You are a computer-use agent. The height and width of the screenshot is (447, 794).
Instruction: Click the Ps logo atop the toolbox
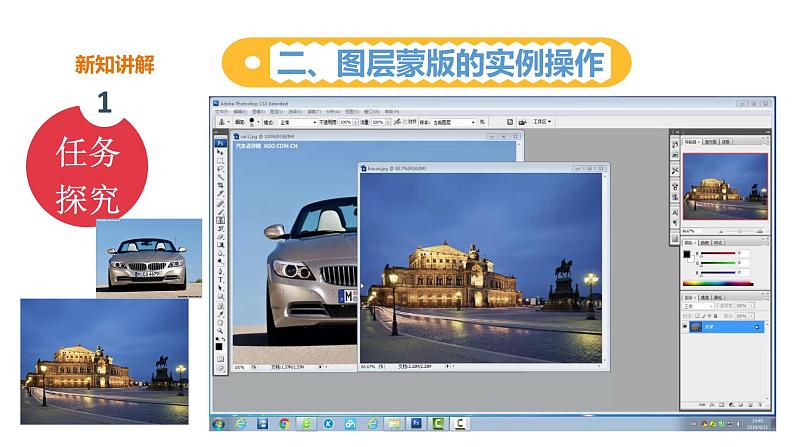click(221, 145)
